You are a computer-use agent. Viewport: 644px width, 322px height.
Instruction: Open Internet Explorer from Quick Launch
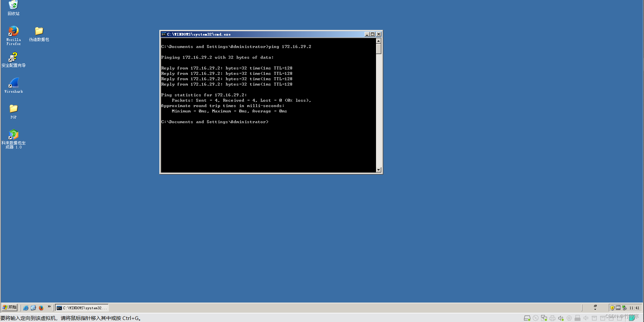25,308
